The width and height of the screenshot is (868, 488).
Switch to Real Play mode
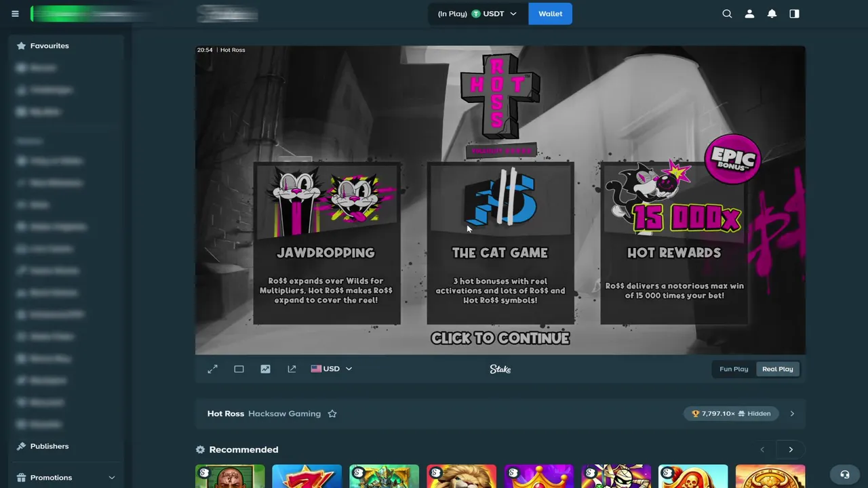(777, 369)
